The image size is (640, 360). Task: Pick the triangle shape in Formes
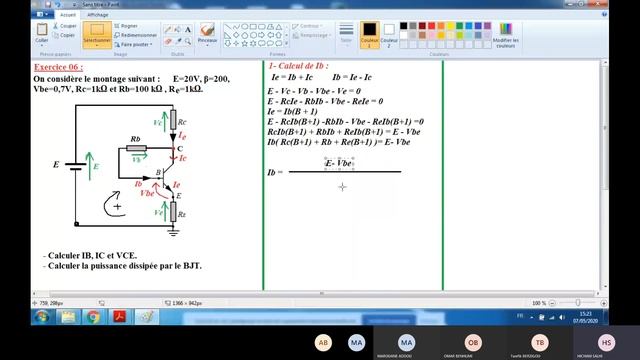pos(279,27)
